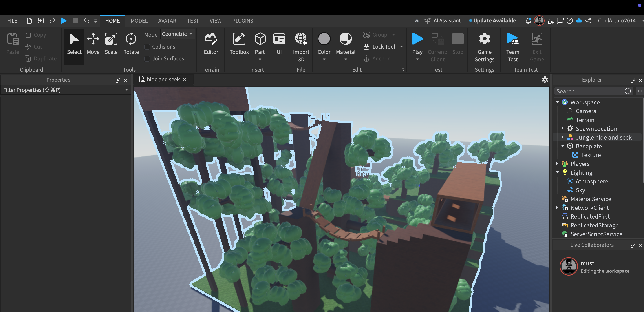Expand the Jungle hide and seek model
The height and width of the screenshot is (312, 644).
(x=562, y=137)
